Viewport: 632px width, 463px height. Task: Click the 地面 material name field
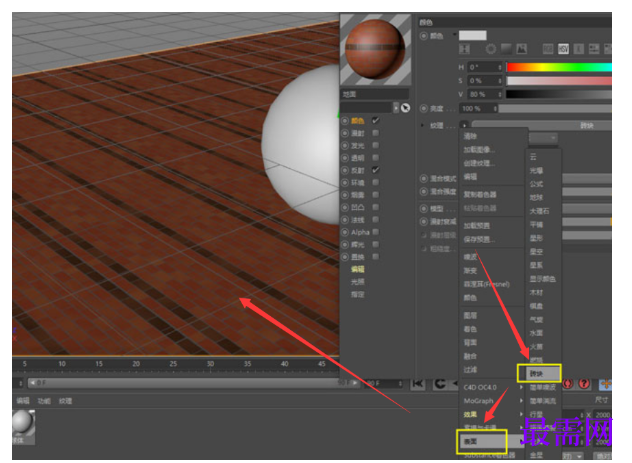click(374, 94)
